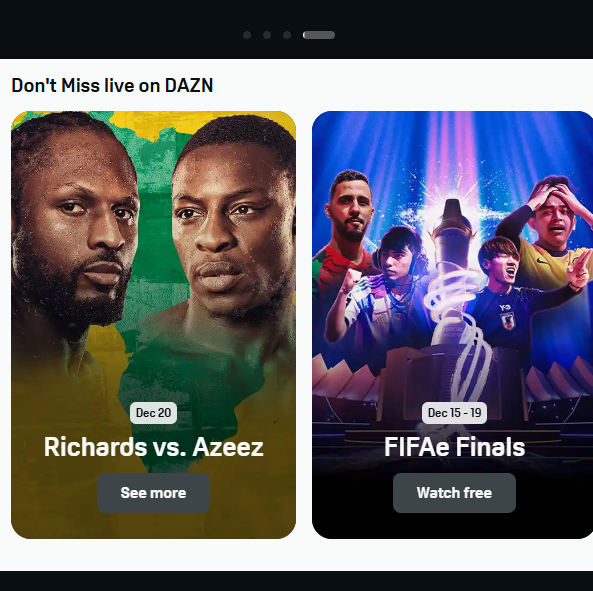Open the Richards vs. Azeez title

coord(154,447)
